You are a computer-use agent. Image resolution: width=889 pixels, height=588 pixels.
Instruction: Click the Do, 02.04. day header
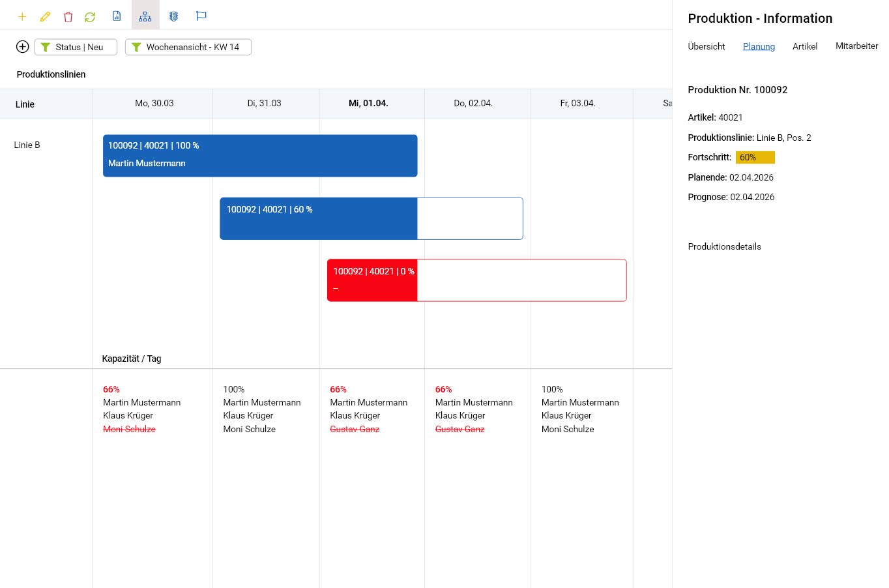click(x=473, y=103)
